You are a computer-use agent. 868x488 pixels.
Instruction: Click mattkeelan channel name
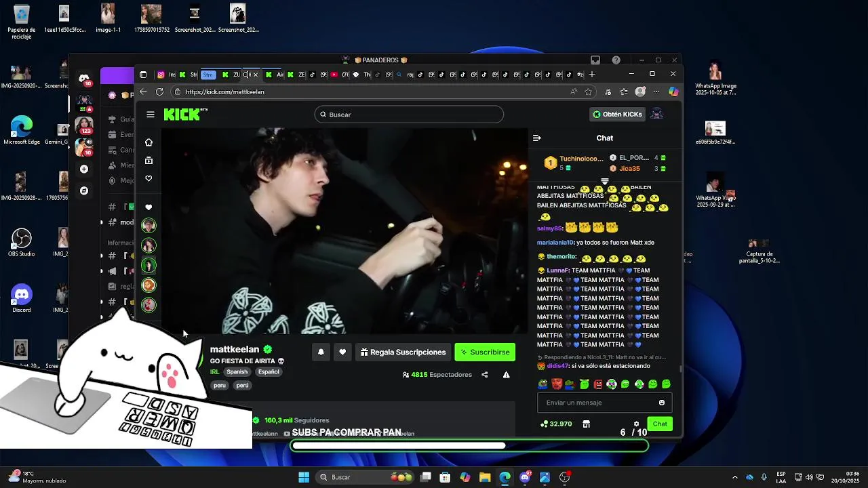[235, 349]
